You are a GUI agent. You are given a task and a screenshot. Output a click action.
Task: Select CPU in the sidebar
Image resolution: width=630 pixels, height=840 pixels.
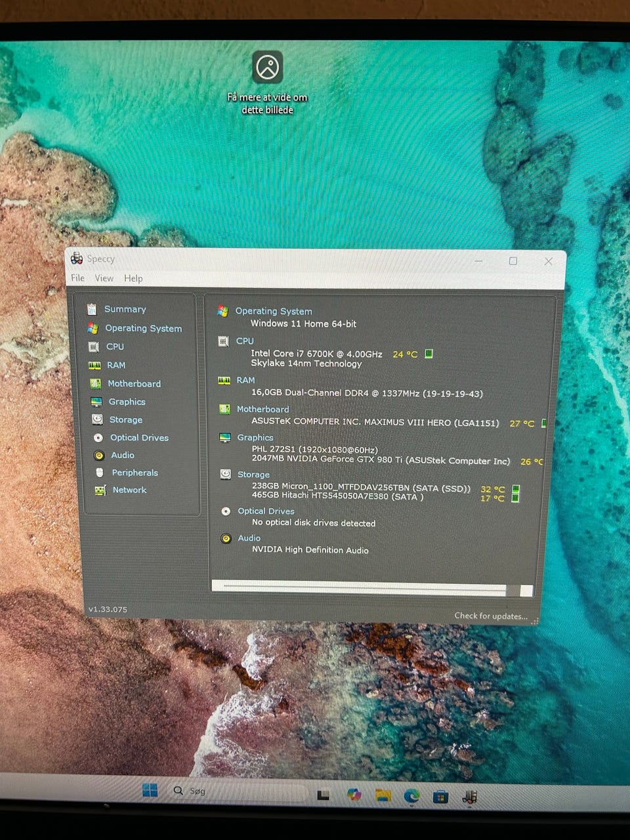pos(115,346)
